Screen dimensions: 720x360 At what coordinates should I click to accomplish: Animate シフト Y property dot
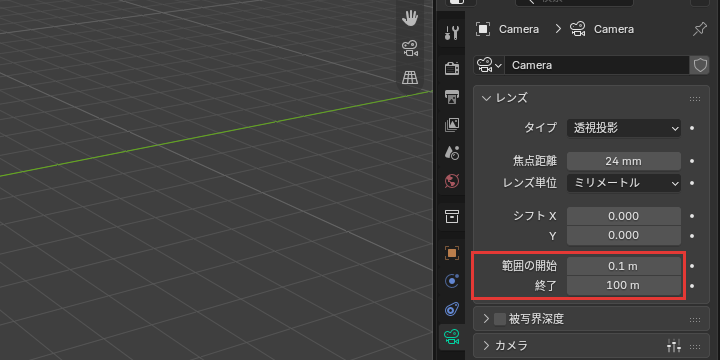click(x=692, y=236)
